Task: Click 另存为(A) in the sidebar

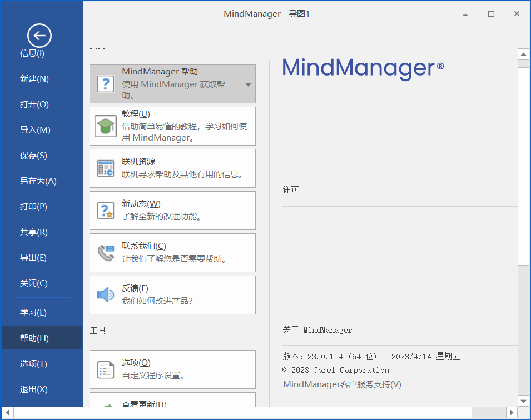Action: click(x=38, y=181)
